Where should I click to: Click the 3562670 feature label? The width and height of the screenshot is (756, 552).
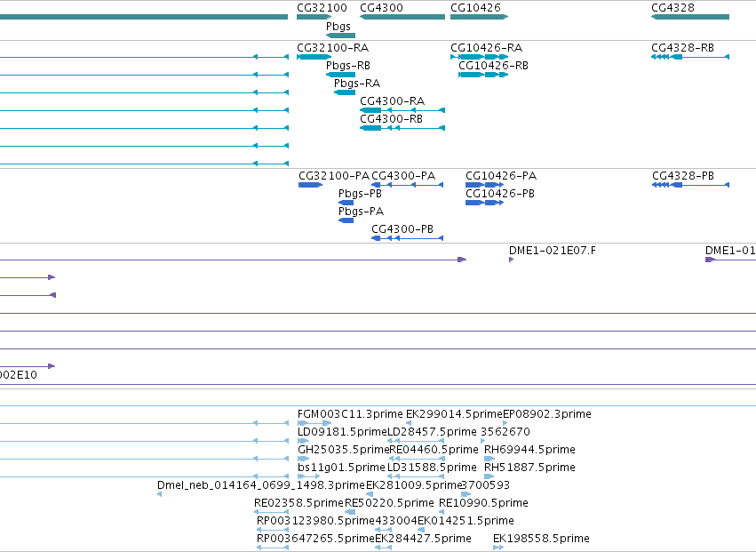coord(505,432)
